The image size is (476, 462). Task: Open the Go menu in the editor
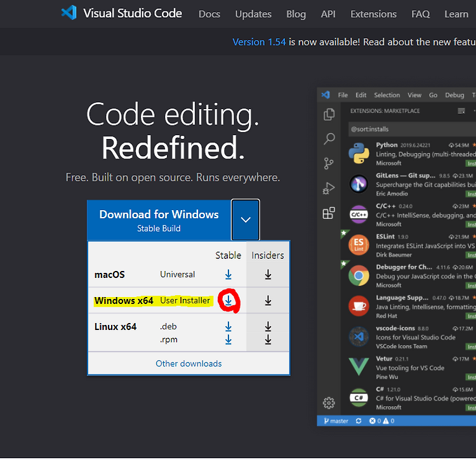(x=433, y=95)
